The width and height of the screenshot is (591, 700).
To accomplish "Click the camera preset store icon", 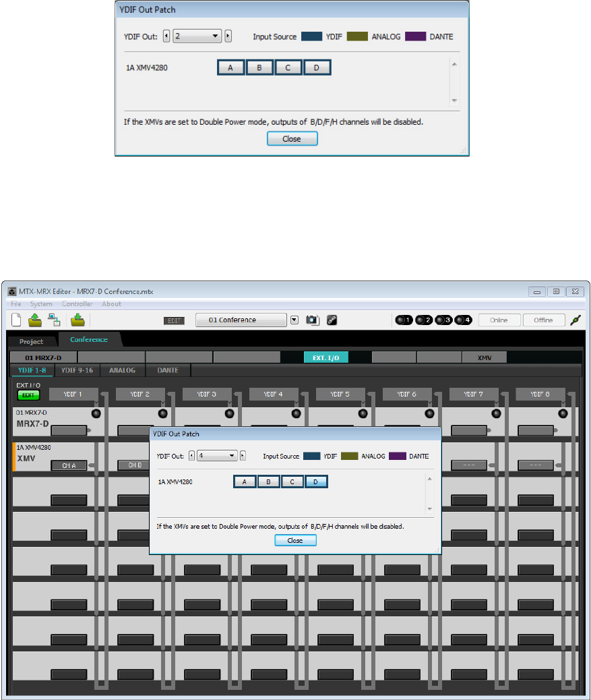I will click(x=312, y=320).
